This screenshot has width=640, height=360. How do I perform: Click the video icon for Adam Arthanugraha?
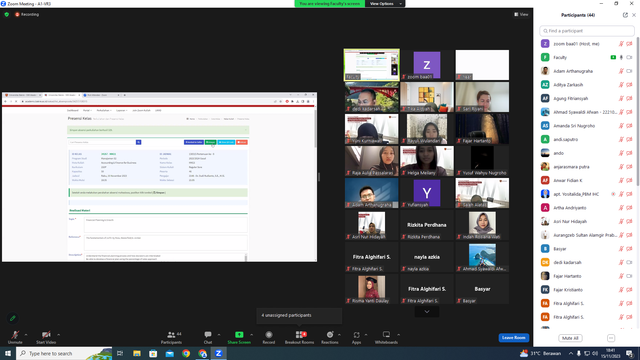click(x=629, y=71)
